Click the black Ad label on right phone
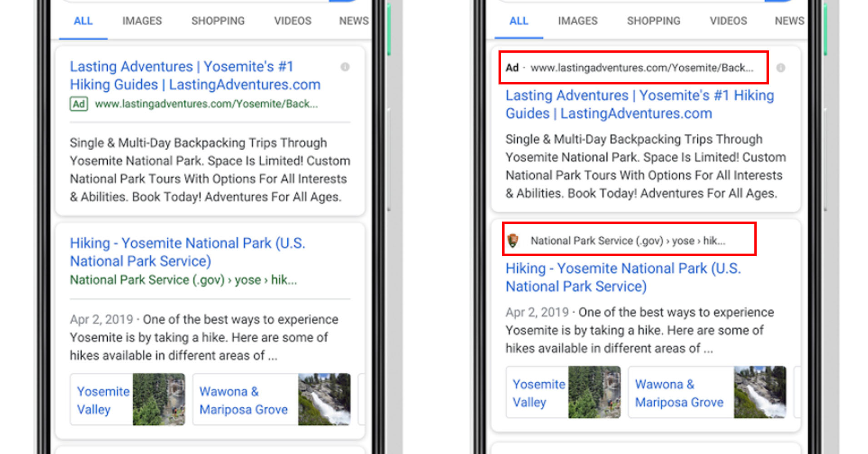The image size is (868, 454). [512, 68]
